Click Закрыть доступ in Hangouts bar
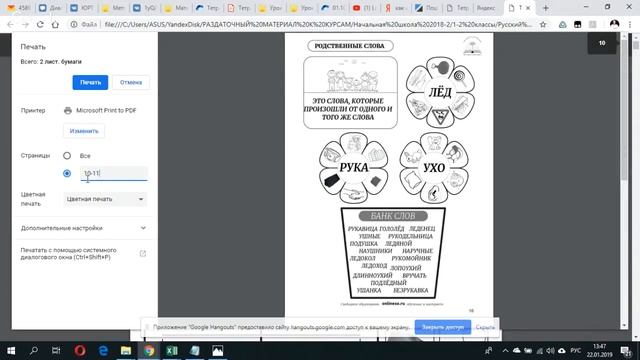Screen dimensions: 640x360 [443, 327]
